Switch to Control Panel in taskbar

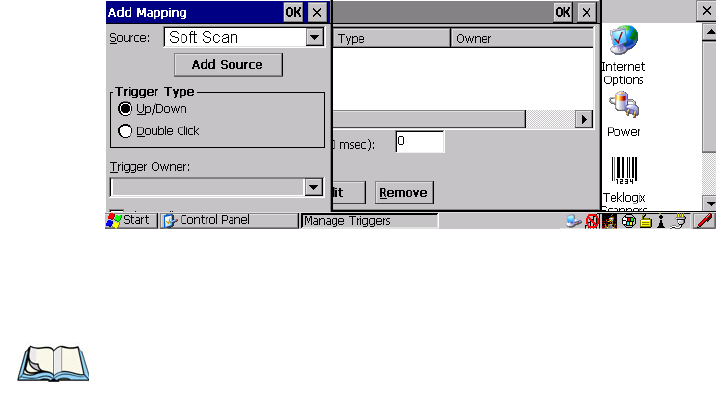tap(229, 221)
